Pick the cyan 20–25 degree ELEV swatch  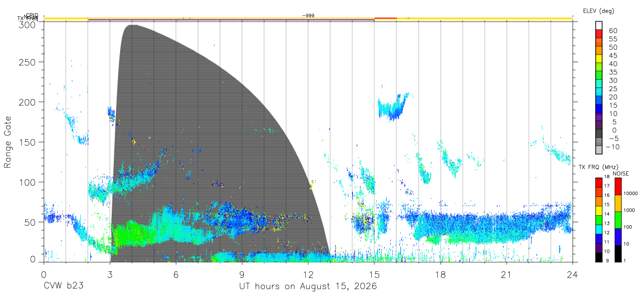click(599, 92)
